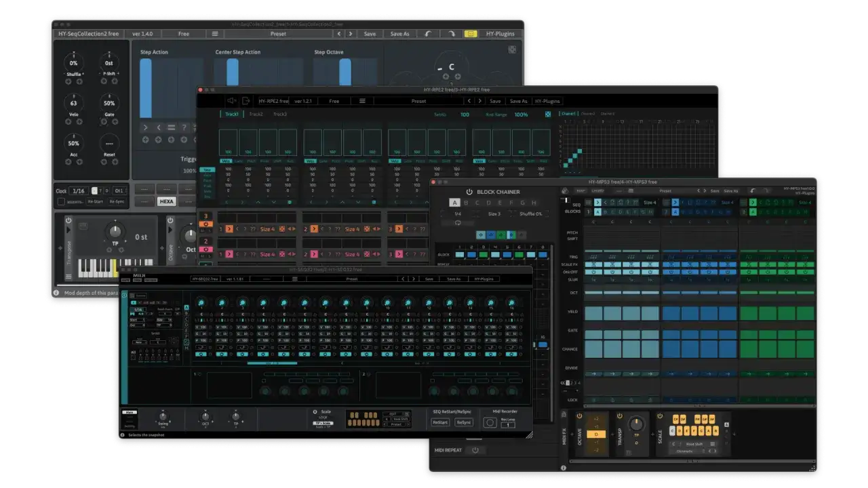The height and width of the screenshot is (488, 868).
Task: Open the hamburger menu in HY-RPE2 window
Action: point(362,101)
